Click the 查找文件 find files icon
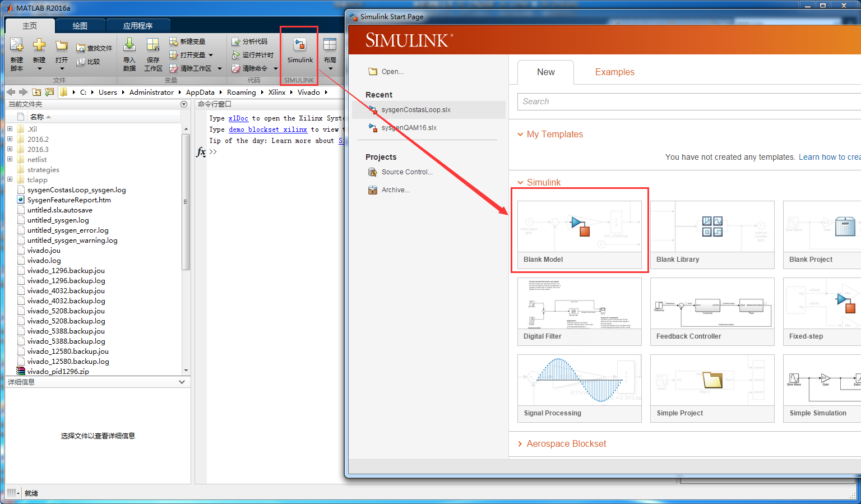 [x=81, y=48]
